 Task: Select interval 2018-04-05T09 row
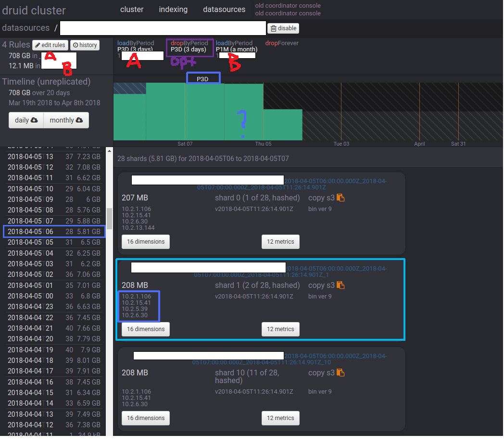(x=54, y=199)
